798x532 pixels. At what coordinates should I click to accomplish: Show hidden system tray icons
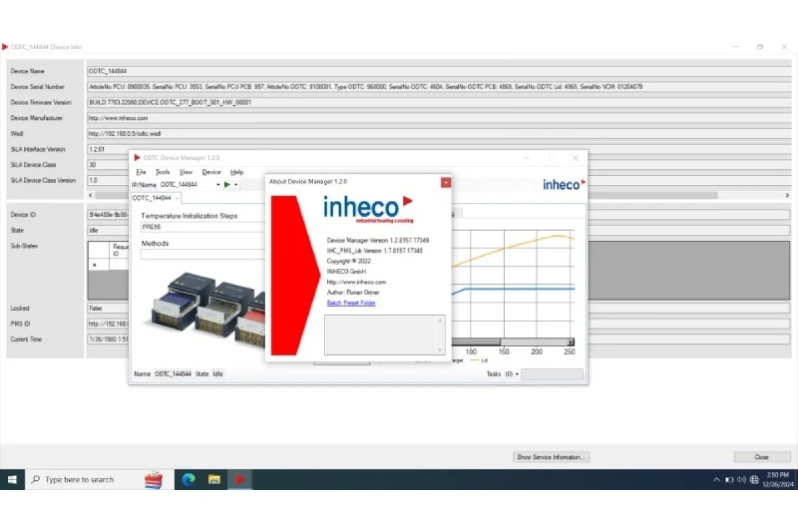pyautogui.click(x=716, y=479)
